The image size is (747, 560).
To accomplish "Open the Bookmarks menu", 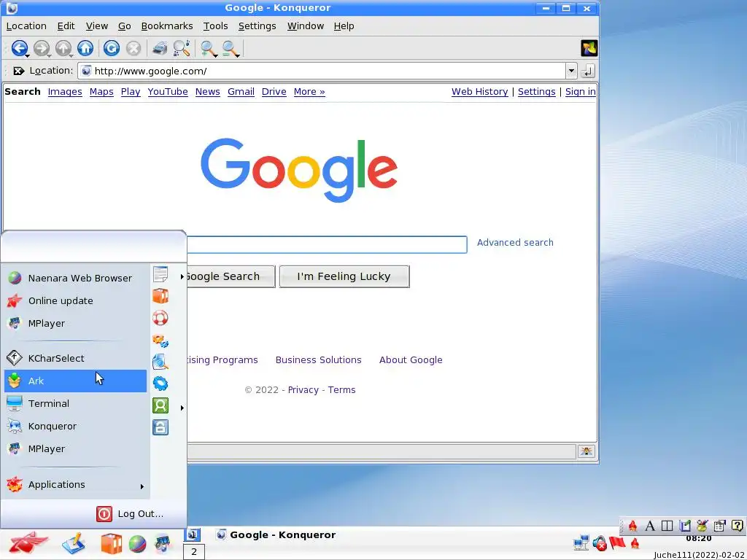I will 167,26.
